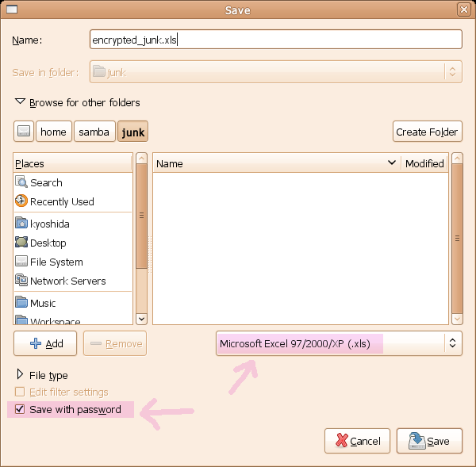476x467 pixels.
Task: Select the Music folder bookmark
Action: (43, 303)
